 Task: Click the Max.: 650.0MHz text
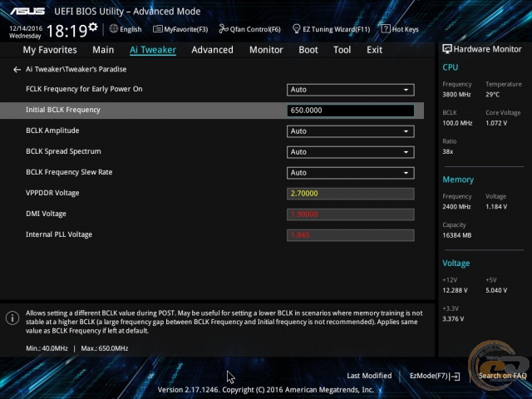(x=105, y=348)
